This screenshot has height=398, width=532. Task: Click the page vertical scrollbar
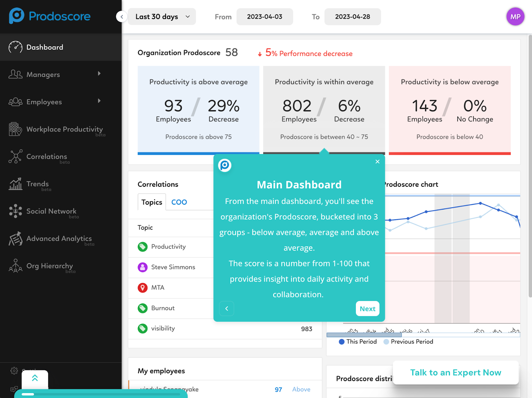(x=530, y=166)
